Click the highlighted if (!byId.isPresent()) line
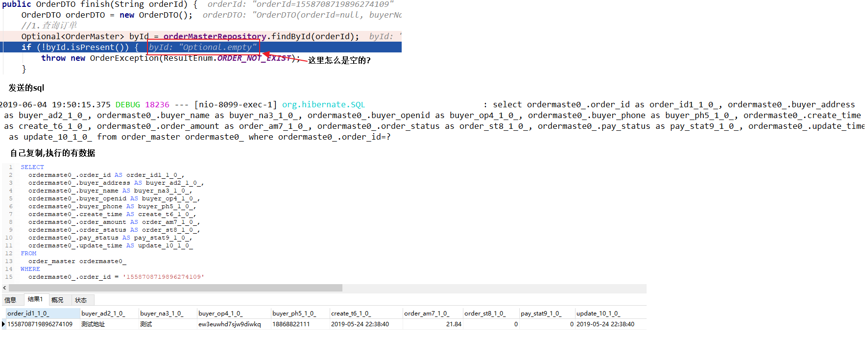This screenshot has height=339, width=868. [202, 47]
